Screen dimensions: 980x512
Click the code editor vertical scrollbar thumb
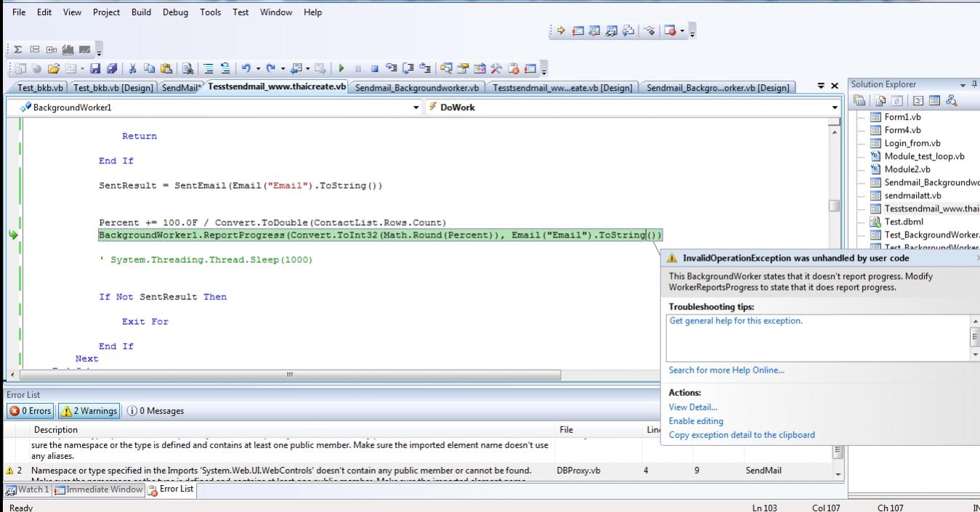click(x=835, y=206)
